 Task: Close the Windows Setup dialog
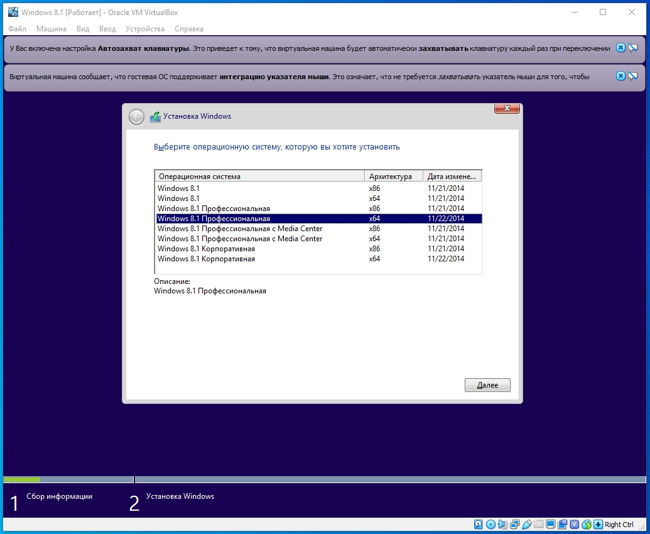507,109
